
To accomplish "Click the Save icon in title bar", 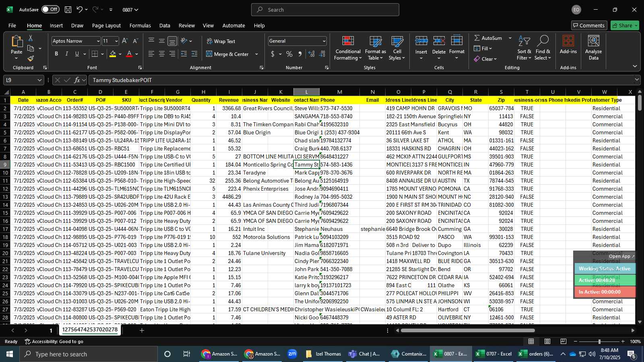I will click(68, 10).
